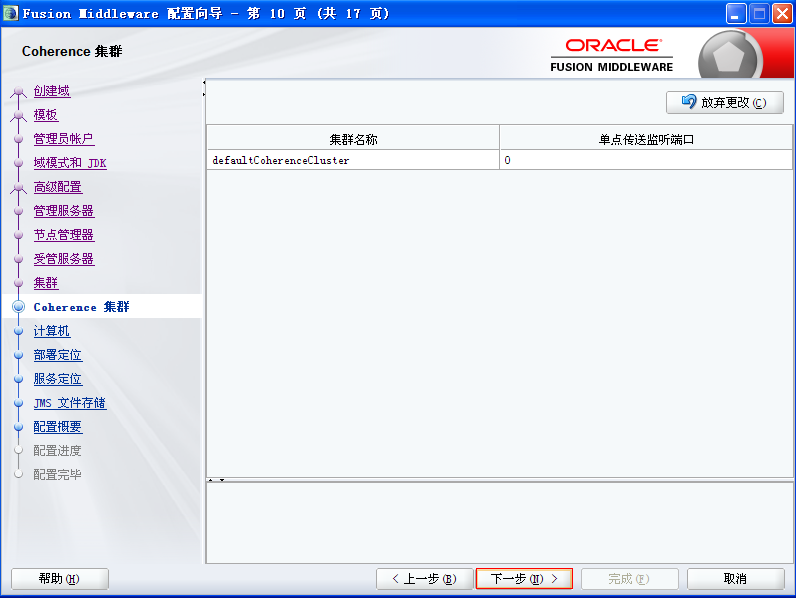Screen dimensions: 796x598
Task: Select the current Coherence 集群 step
Action: coord(81,307)
